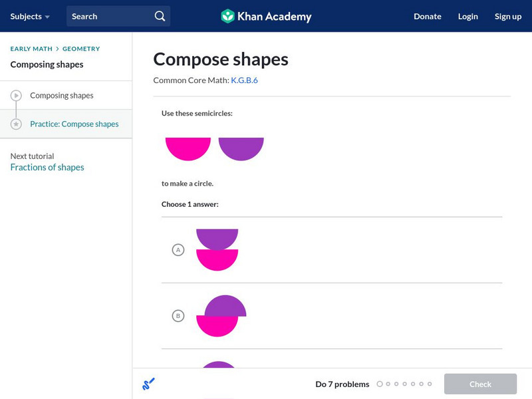Click the Sign up link
Viewport: 532px width, 399px height.
click(507, 16)
